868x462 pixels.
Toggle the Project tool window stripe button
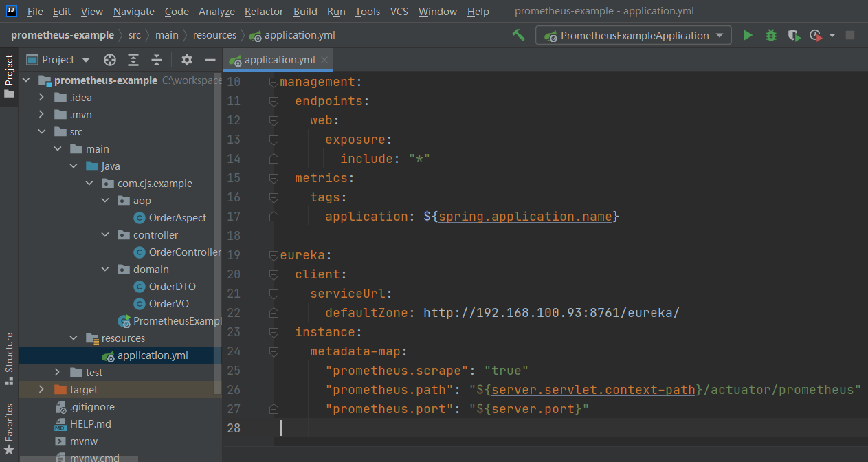tap(9, 76)
